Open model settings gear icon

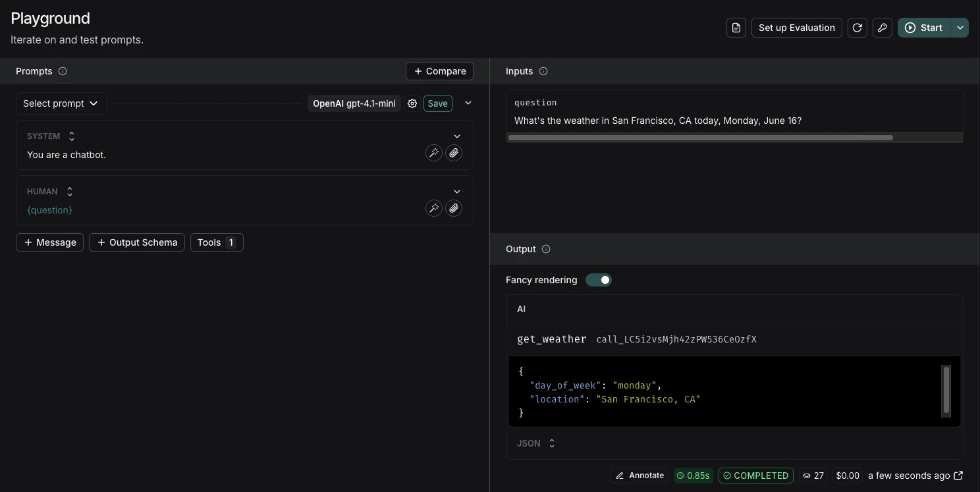click(412, 103)
